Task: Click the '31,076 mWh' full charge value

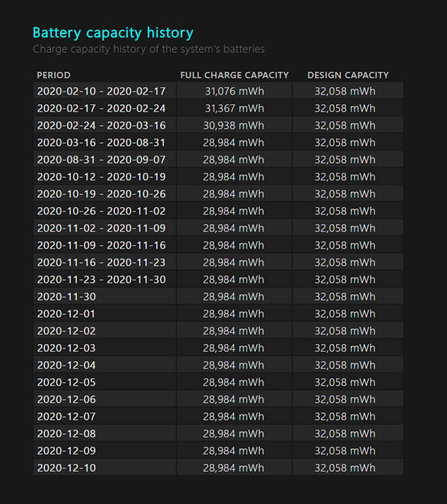Action: coord(235,92)
